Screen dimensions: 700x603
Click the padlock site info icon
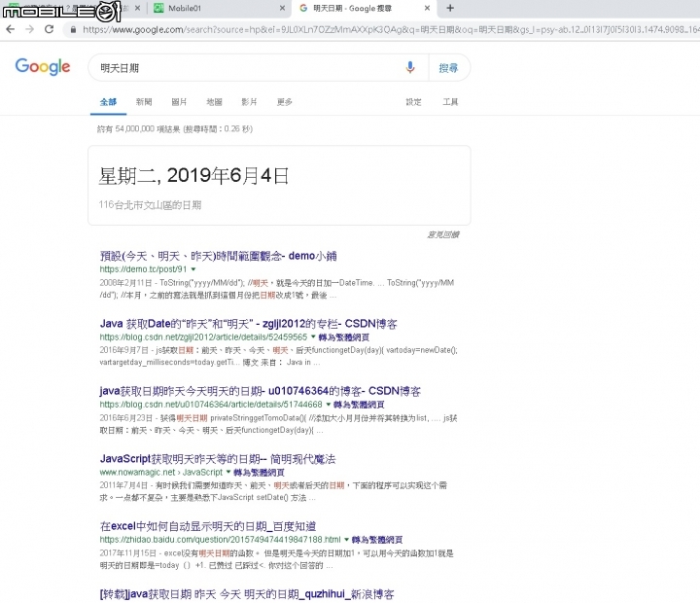(x=73, y=30)
